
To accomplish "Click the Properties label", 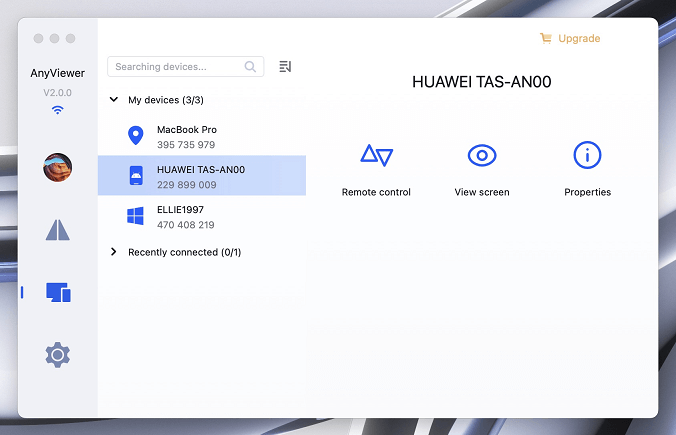I will tap(587, 192).
